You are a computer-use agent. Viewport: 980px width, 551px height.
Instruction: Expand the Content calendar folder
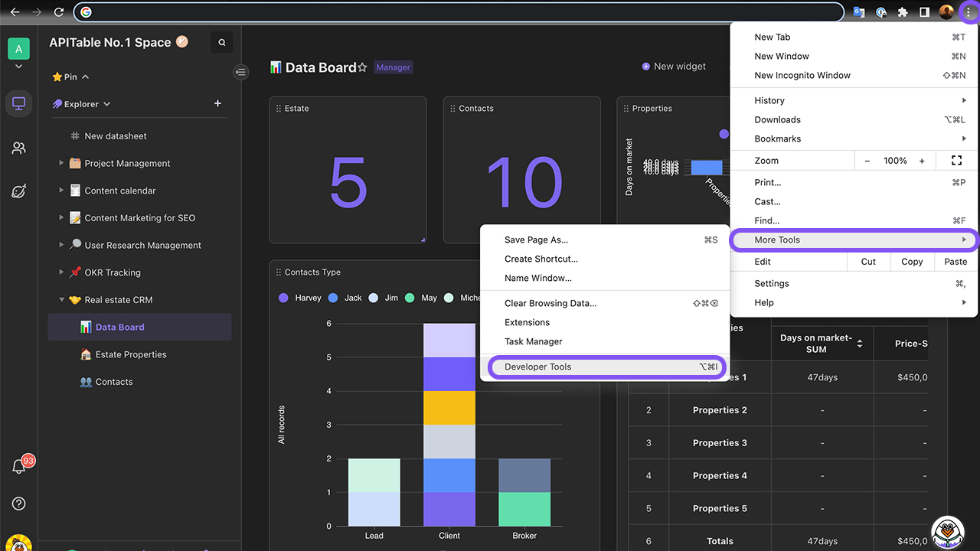tap(61, 191)
